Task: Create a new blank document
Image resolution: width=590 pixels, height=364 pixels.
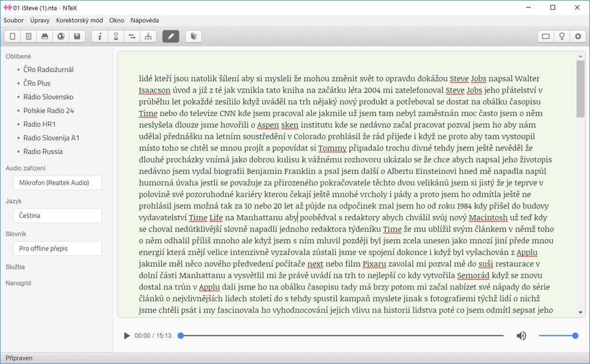Action: tap(13, 36)
